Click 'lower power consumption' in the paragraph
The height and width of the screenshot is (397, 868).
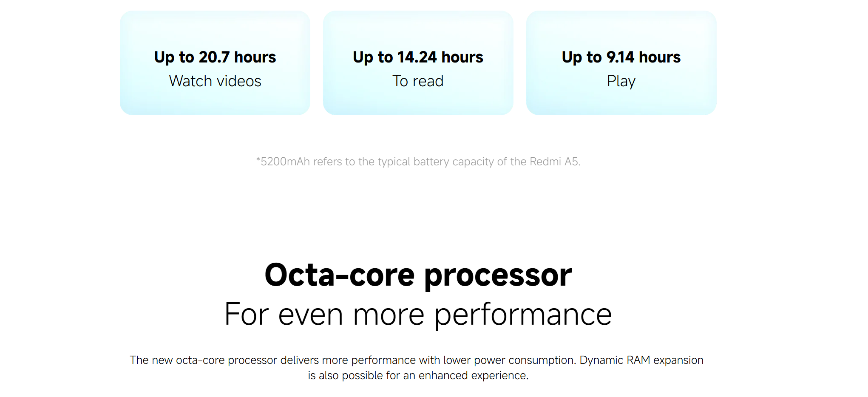tap(510, 360)
